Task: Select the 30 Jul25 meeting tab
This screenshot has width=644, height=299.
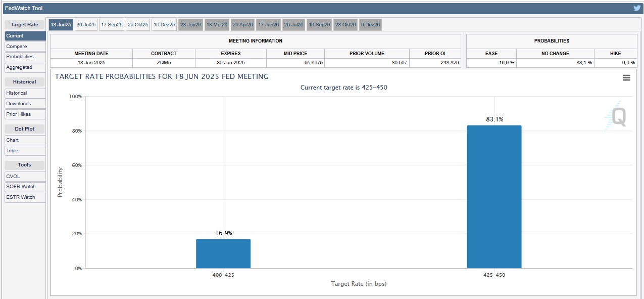Action: [86, 25]
